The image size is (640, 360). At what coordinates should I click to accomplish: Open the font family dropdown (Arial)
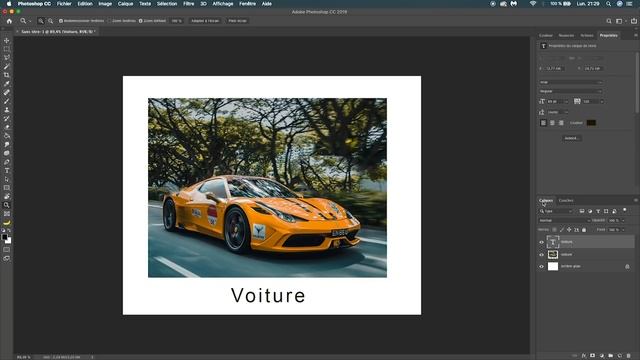pyautogui.click(x=571, y=82)
